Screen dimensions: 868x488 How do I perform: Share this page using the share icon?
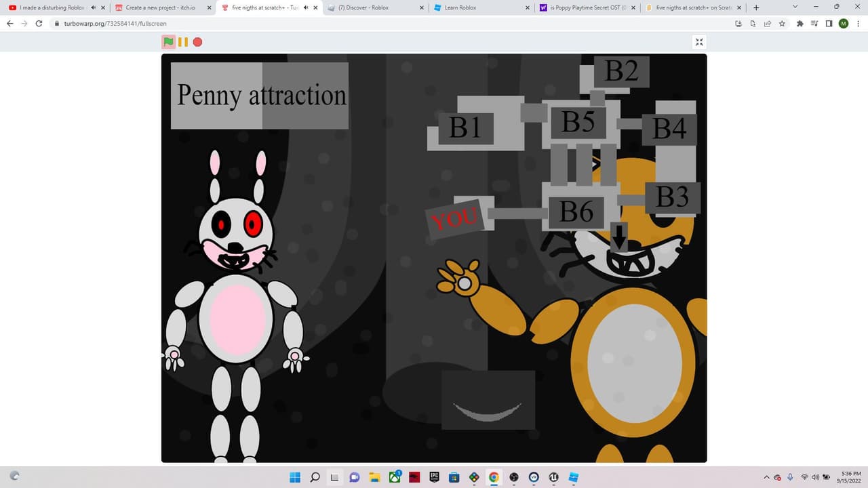(x=768, y=23)
